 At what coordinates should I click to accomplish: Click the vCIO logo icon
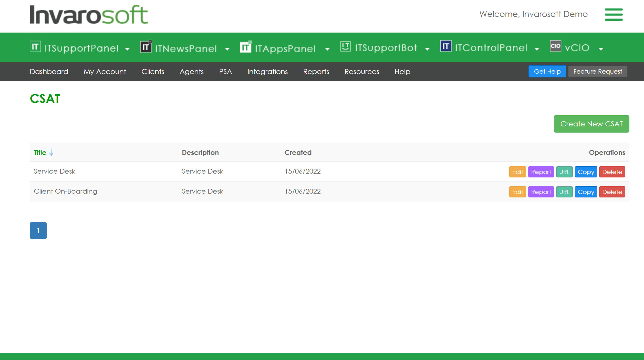555,46
